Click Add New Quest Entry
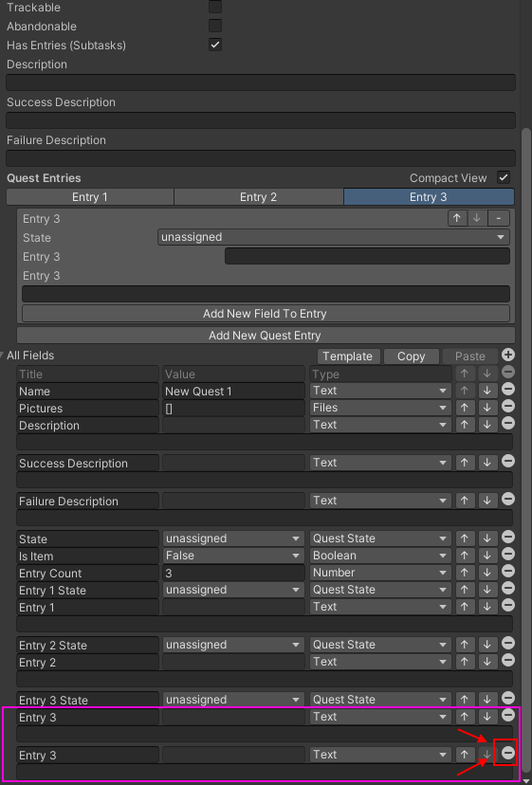This screenshot has height=785, width=532. 266,336
